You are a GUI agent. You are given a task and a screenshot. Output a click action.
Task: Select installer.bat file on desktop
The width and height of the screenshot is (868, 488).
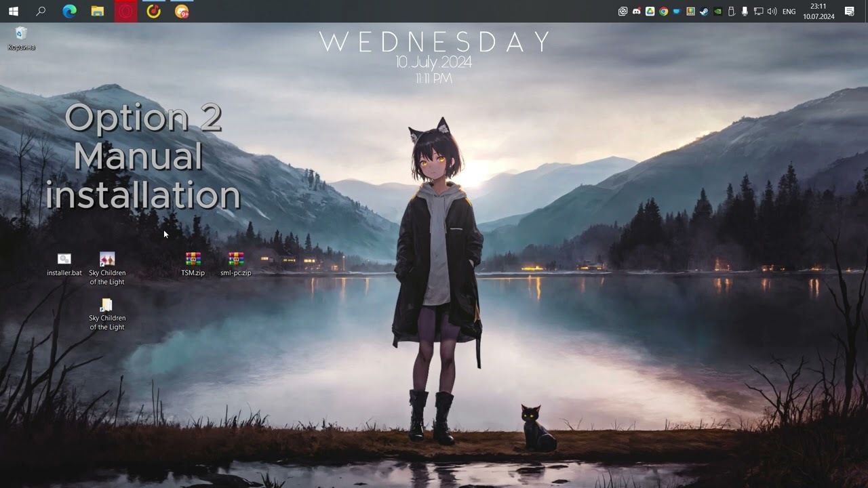(x=64, y=264)
